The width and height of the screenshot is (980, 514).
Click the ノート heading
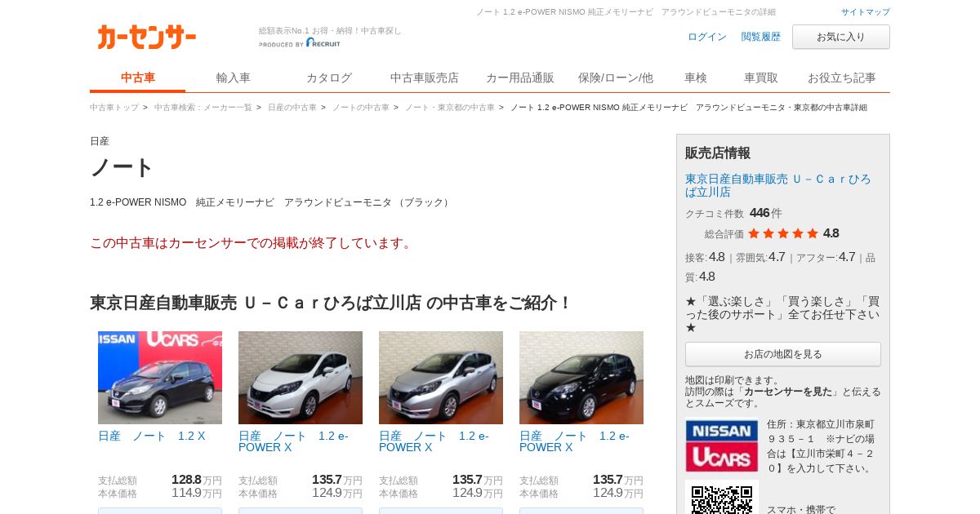[122, 167]
